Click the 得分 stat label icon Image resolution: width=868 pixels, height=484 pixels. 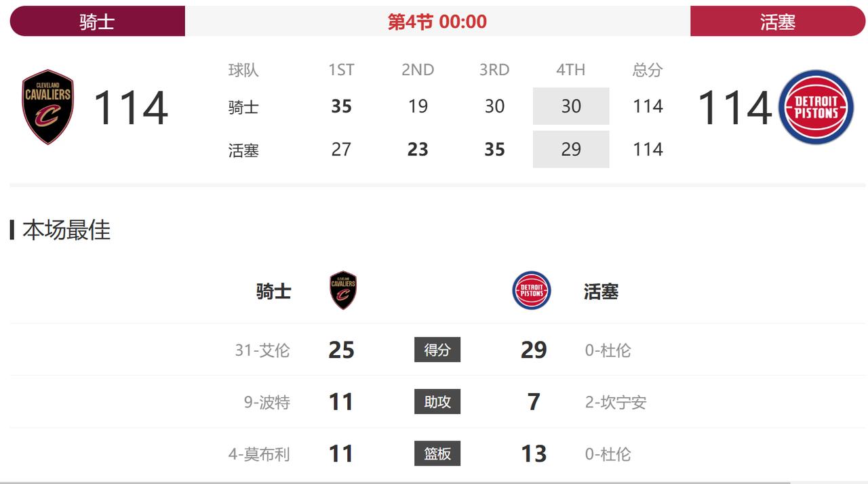pyautogui.click(x=437, y=350)
